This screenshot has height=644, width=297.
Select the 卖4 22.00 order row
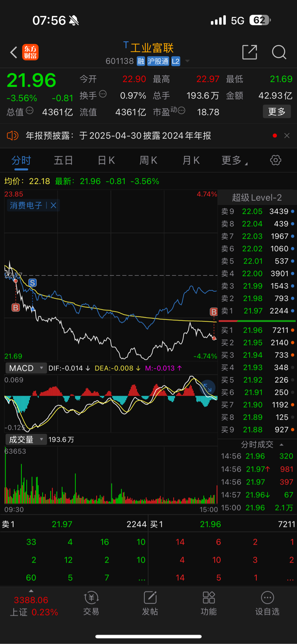click(x=258, y=273)
